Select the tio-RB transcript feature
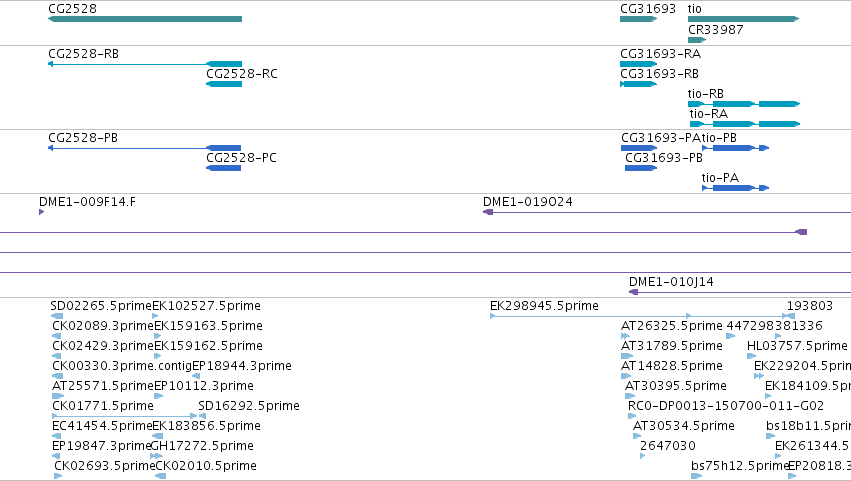Image resolution: width=851 pixels, height=481 pixels. [744, 104]
